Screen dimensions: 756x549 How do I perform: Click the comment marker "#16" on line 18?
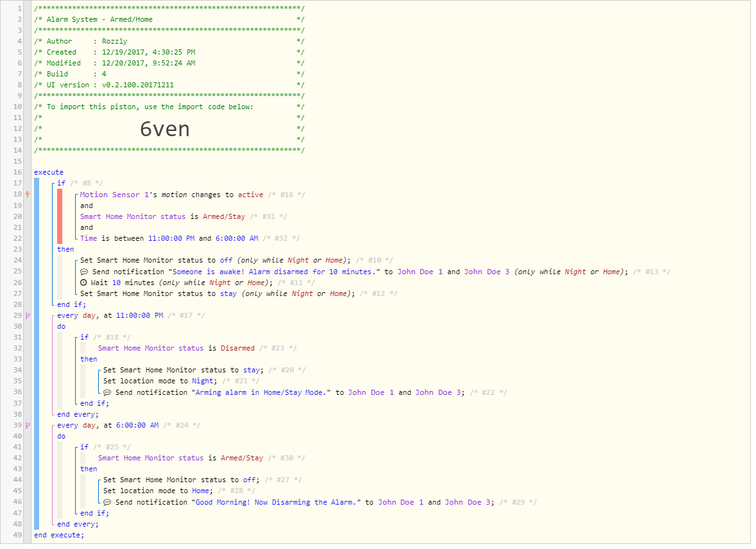click(286, 195)
